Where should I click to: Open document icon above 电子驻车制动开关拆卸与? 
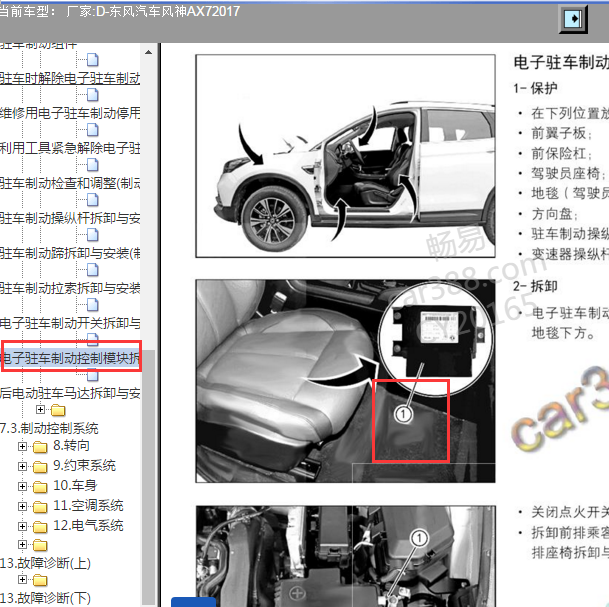pyautogui.click(x=92, y=304)
